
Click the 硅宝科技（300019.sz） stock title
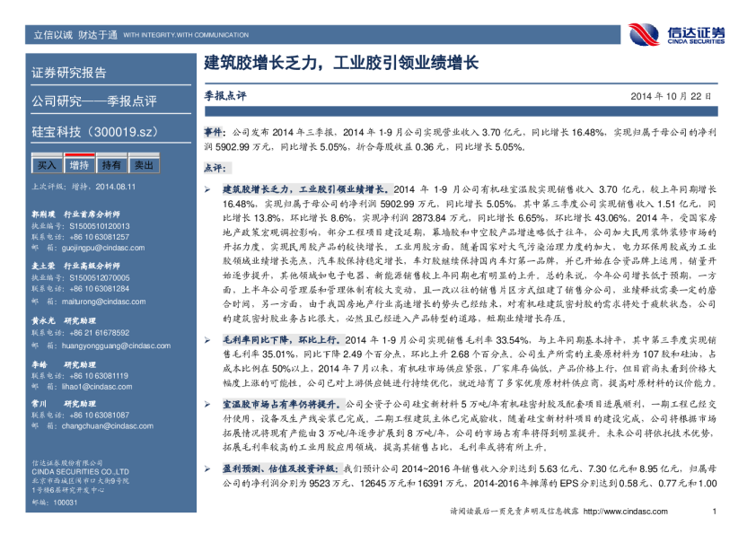[x=96, y=132]
